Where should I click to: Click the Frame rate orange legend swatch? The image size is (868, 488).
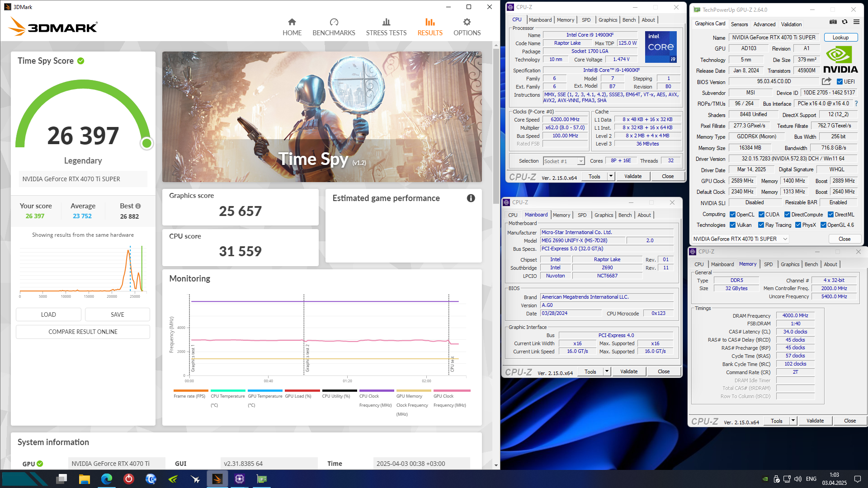click(191, 391)
